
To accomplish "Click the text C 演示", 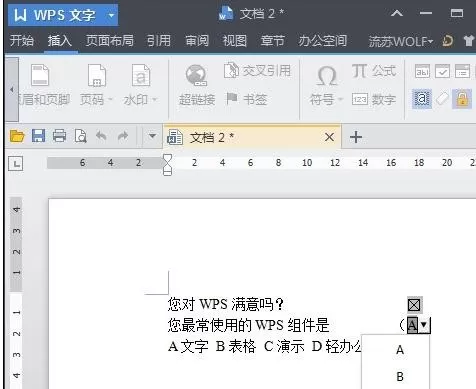I will pos(284,347).
